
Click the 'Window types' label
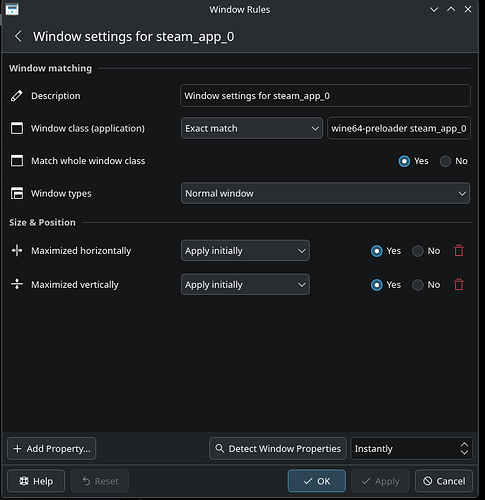coord(61,194)
